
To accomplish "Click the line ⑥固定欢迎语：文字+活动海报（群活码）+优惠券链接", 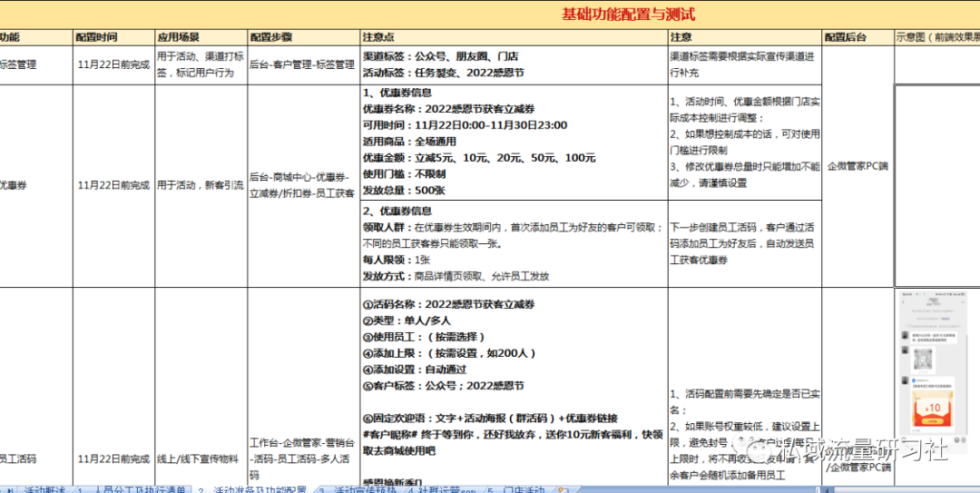I will pos(491,418).
